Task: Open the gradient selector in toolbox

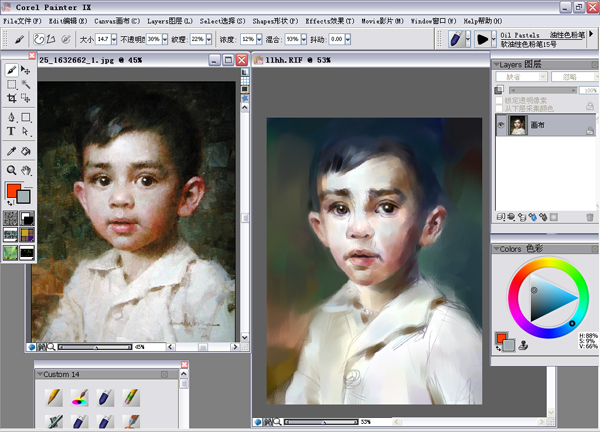Action: pyautogui.click(x=27, y=218)
